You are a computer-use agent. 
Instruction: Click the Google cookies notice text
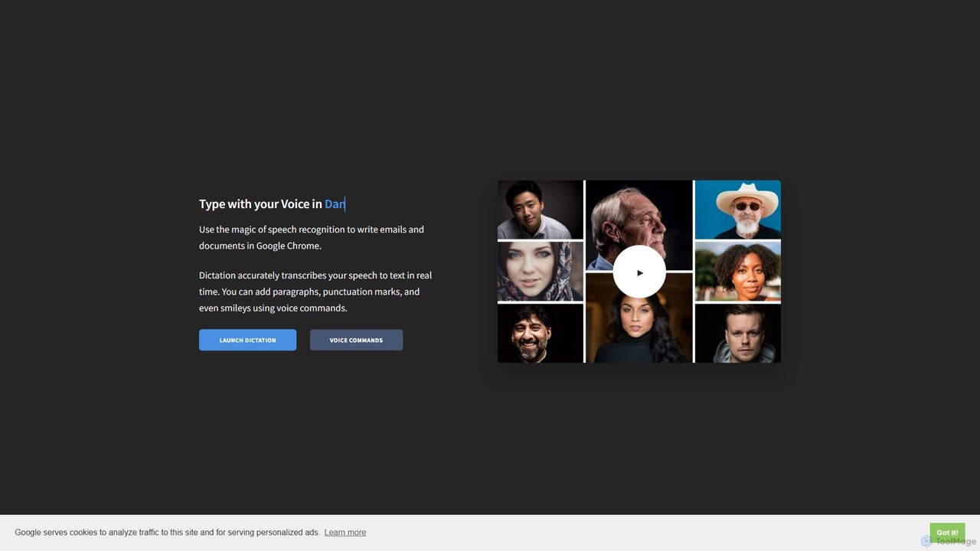tap(167, 533)
